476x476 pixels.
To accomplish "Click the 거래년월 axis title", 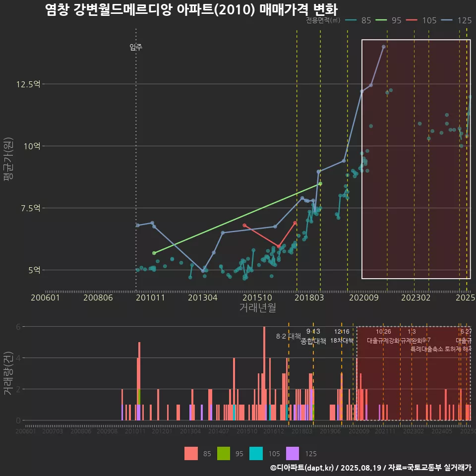I will point(257,307).
